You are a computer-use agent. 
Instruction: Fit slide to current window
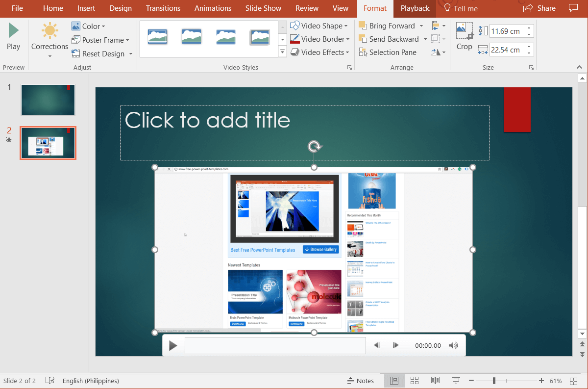coord(573,380)
